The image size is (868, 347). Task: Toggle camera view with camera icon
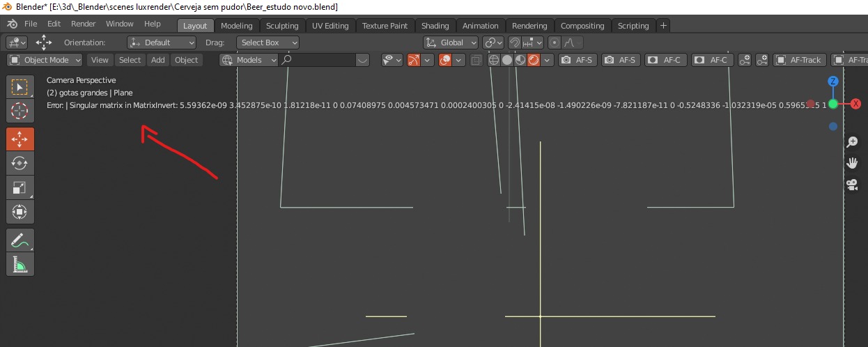[851, 185]
